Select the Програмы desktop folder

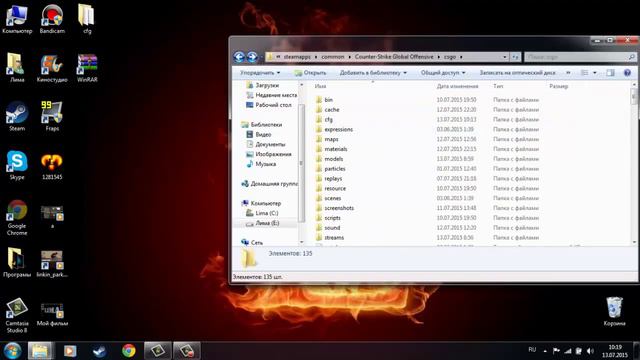coord(17,262)
